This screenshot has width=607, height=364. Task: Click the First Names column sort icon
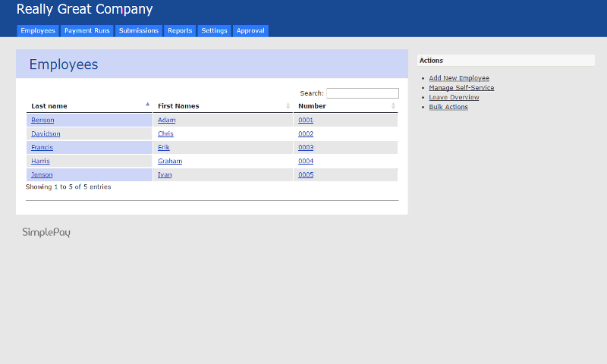pos(288,106)
